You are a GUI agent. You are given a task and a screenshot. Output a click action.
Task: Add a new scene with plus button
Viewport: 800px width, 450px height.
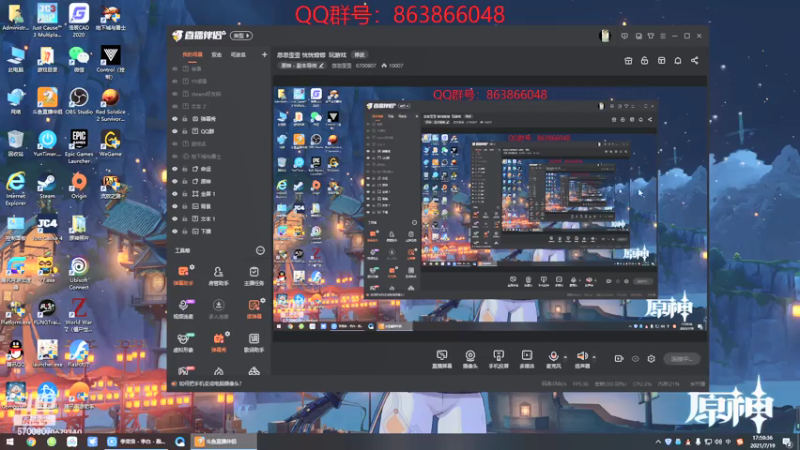(264, 55)
